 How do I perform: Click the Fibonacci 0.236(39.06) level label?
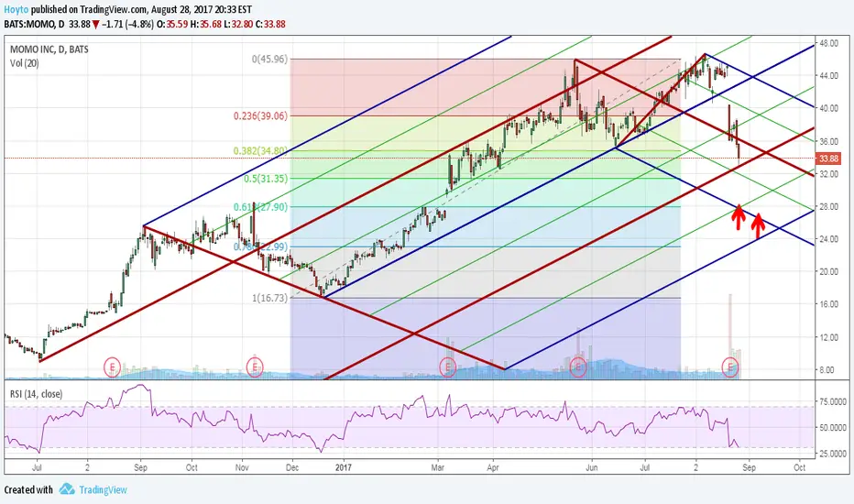point(260,115)
